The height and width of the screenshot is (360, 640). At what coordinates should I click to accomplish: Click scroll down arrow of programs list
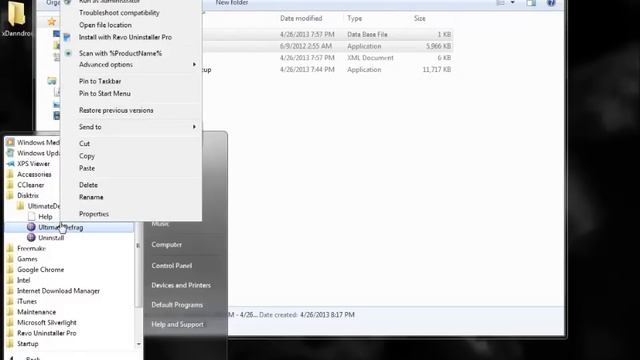tap(138, 344)
